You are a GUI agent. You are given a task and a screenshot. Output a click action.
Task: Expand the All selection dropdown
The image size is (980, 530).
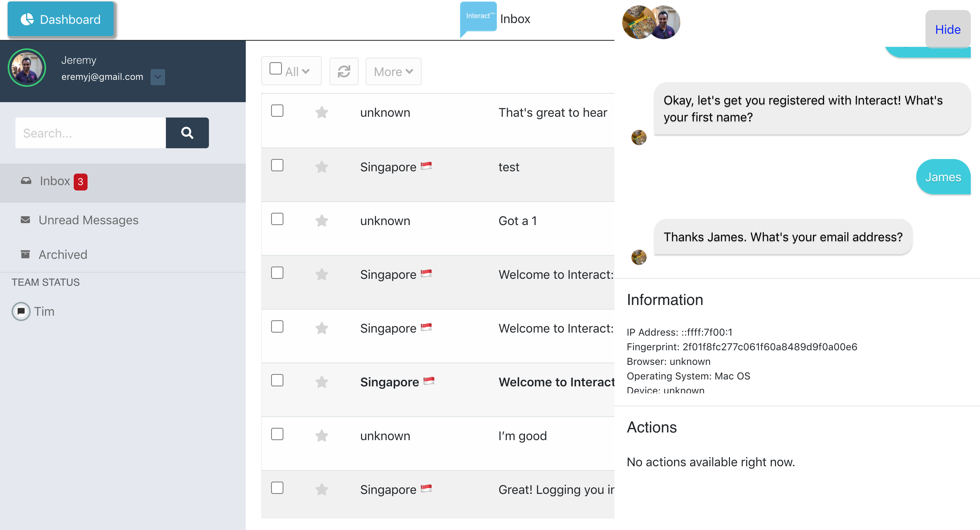tap(305, 71)
